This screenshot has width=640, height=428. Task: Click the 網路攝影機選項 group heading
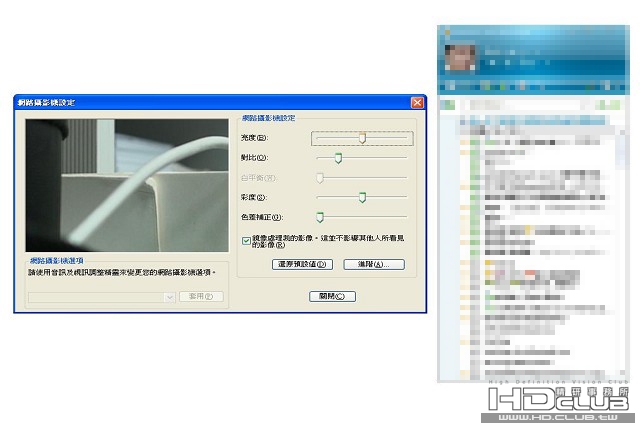click(x=57, y=261)
